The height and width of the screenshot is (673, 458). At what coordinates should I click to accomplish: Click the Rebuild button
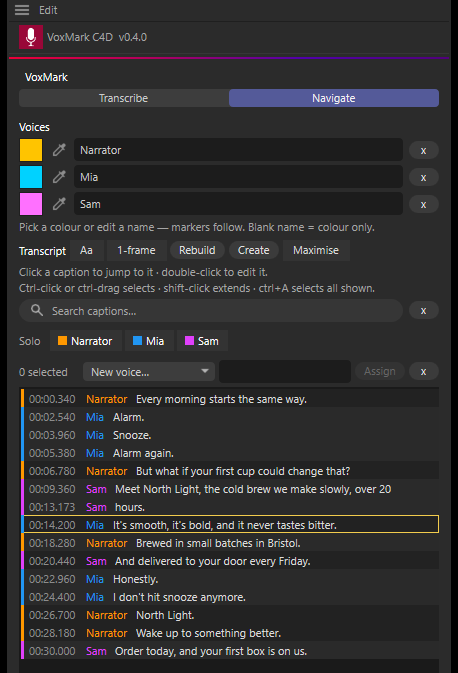pos(197,250)
